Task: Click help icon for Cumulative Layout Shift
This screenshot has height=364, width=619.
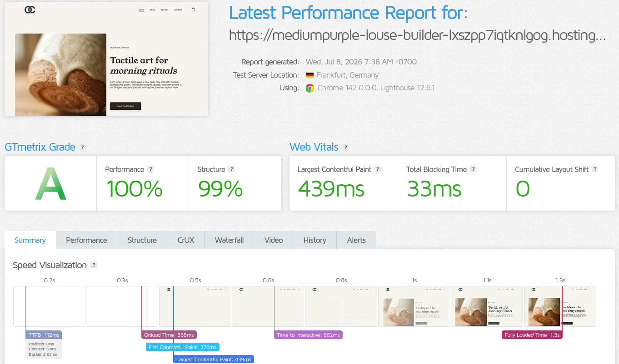Action: coord(595,169)
